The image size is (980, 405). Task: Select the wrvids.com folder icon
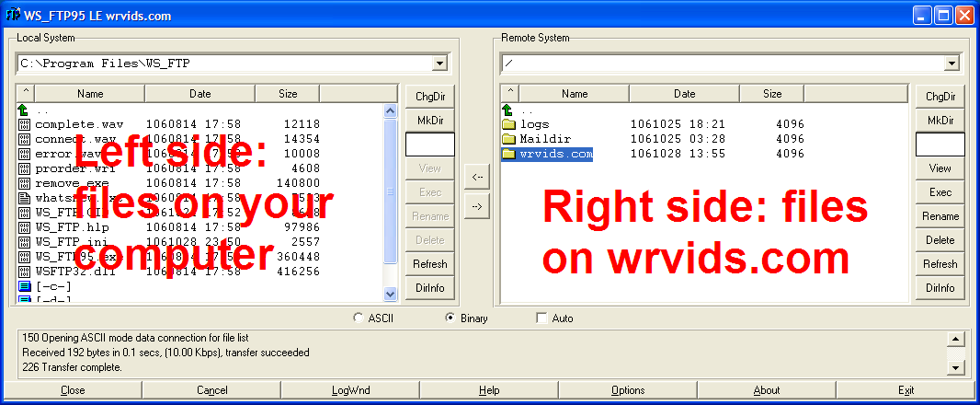tap(509, 154)
